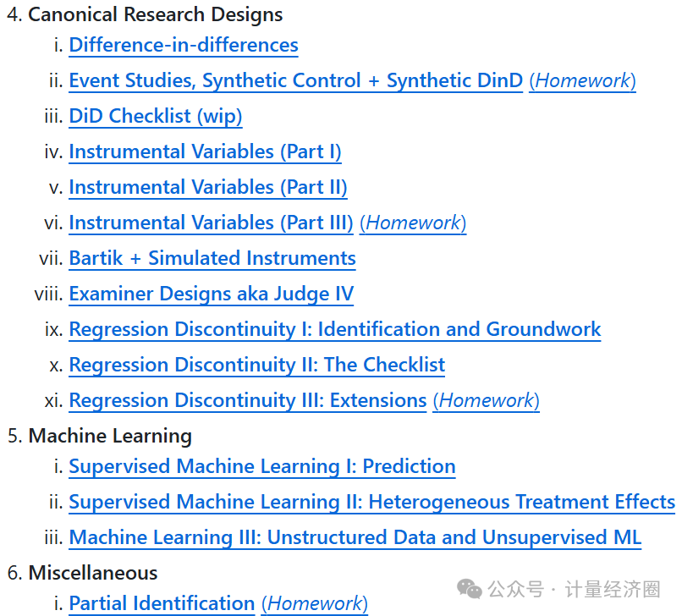This screenshot has height=616, width=682.
Task: Click Machine Learning III: Unstructured Data link
Action: click(x=355, y=538)
